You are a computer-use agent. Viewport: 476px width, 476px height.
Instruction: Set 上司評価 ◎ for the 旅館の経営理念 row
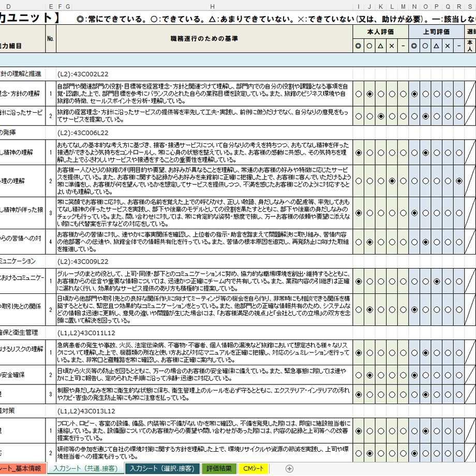point(414,116)
